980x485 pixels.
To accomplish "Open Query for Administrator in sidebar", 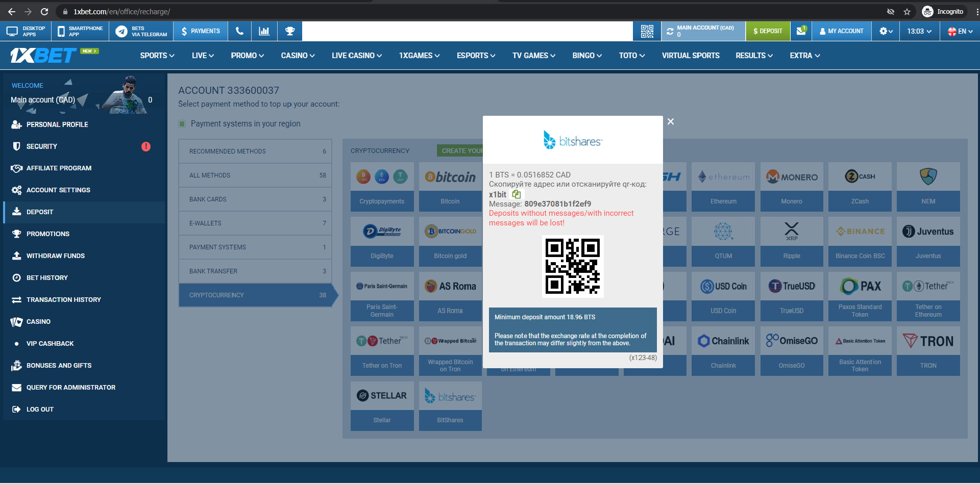I will pyautogui.click(x=84, y=388).
